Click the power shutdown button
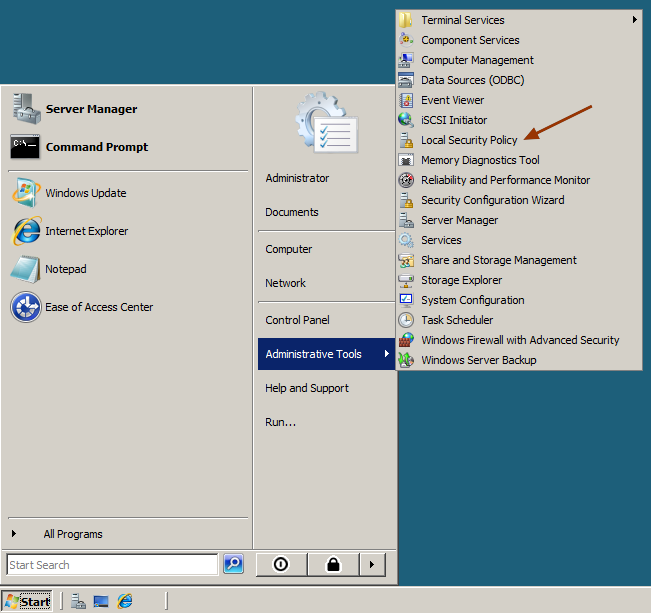 (281, 564)
